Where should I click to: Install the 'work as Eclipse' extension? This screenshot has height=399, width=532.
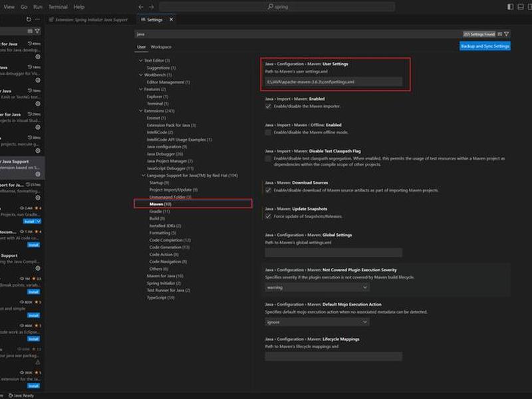(x=33, y=339)
